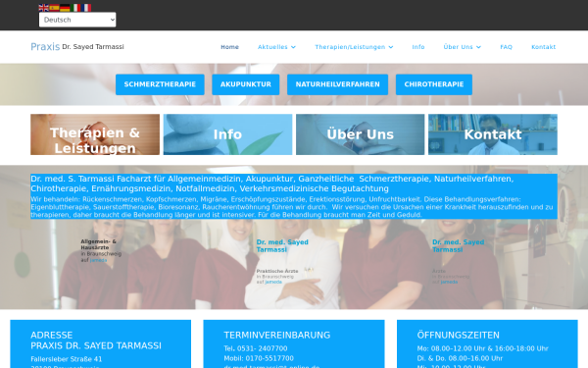Image resolution: width=588 pixels, height=368 pixels.
Task: Expand the Aktuelles chevron arrow
Action: (293, 47)
